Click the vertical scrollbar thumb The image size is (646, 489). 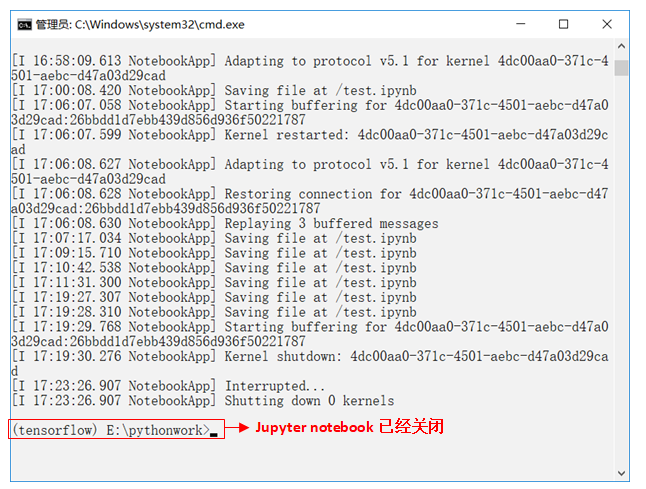[x=621, y=68]
